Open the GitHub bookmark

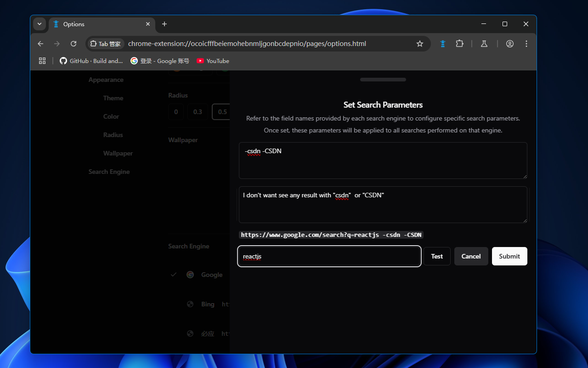pos(91,61)
